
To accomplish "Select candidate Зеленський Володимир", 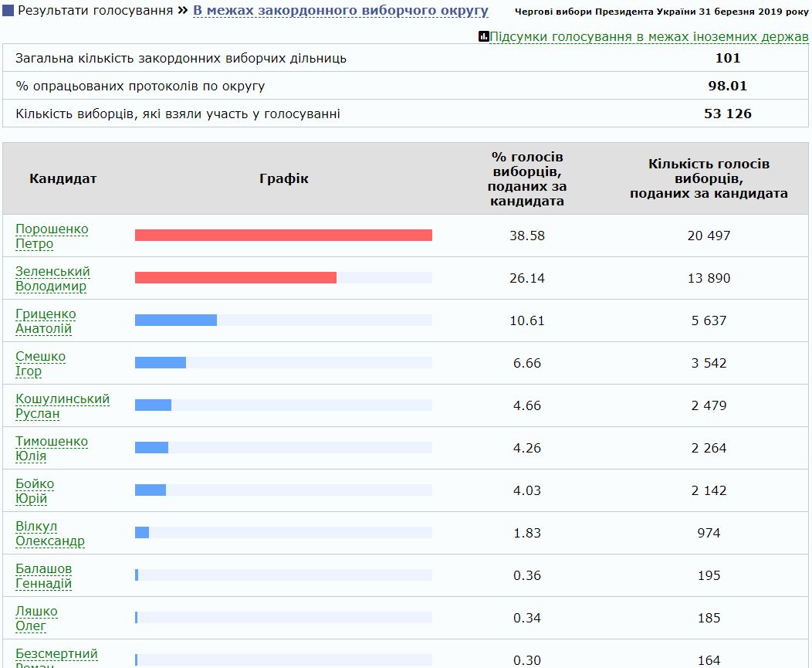I will tap(52, 279).
